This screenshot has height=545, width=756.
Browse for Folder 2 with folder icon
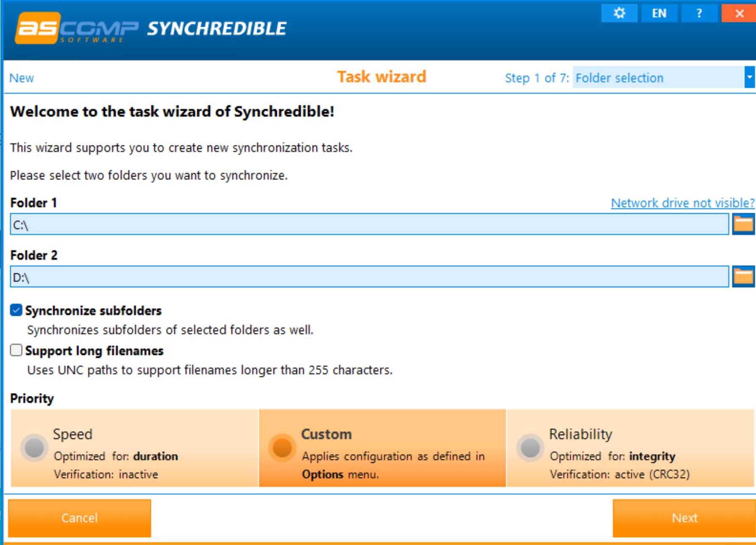click(743, 277)
